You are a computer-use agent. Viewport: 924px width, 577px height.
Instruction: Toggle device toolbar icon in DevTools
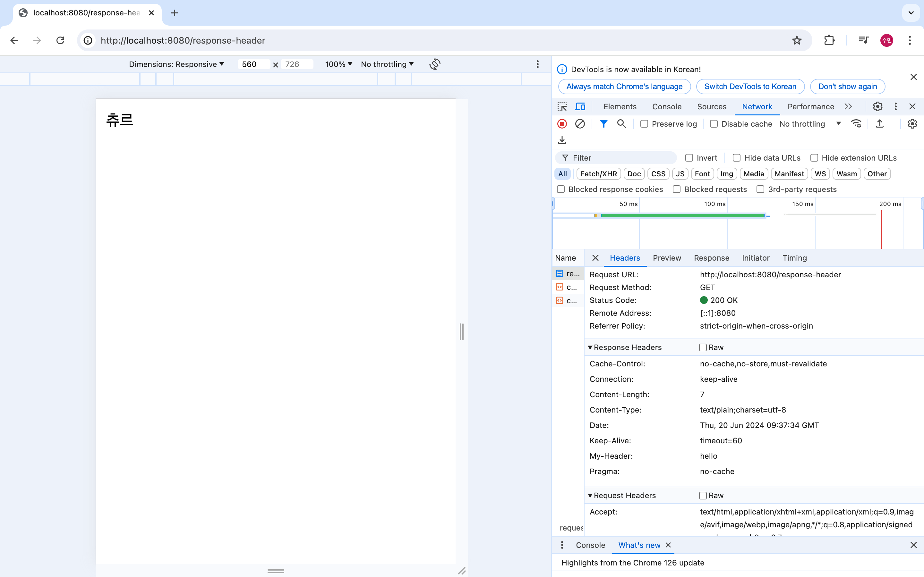[x=580, y=106]
